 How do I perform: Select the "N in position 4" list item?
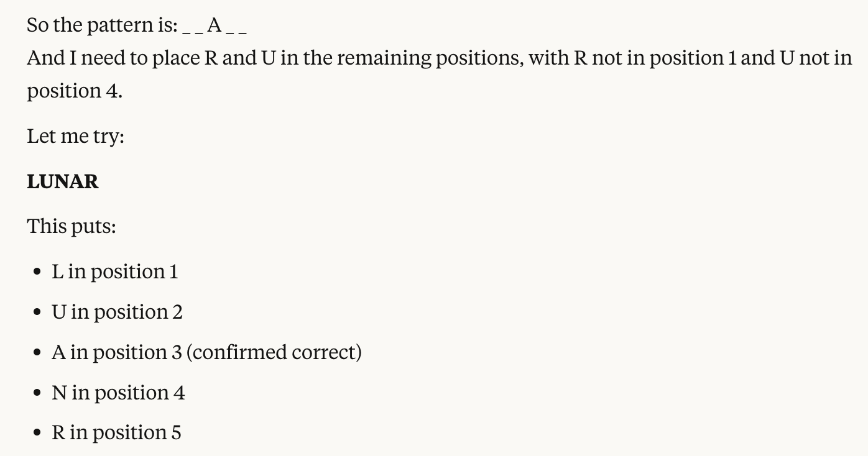[x=118, y=393]
